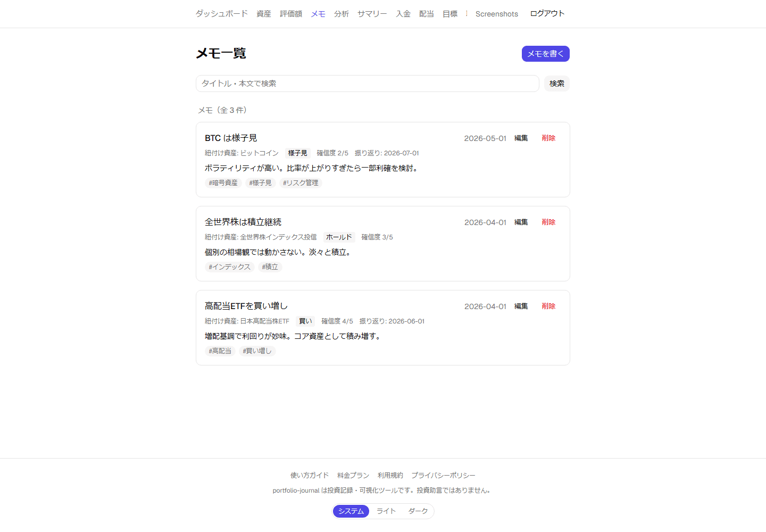The image size is (766, 532).
Task: Click the メモ（全 3 件）count label
Action: click(x=222, y=110)
